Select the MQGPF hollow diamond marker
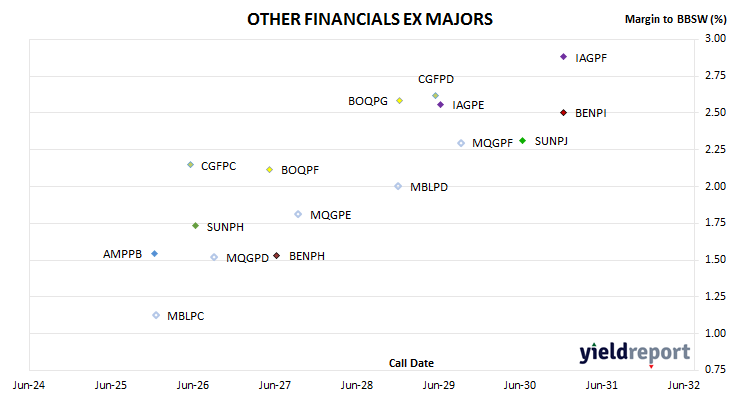This screenshot has width=730, height=399. coord(461,143)
